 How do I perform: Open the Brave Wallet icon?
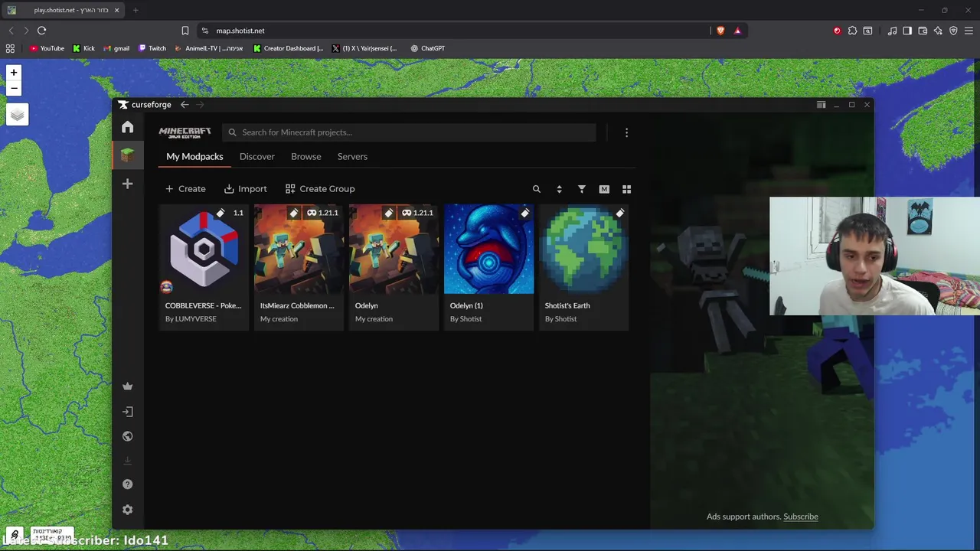tap(923, 31)
